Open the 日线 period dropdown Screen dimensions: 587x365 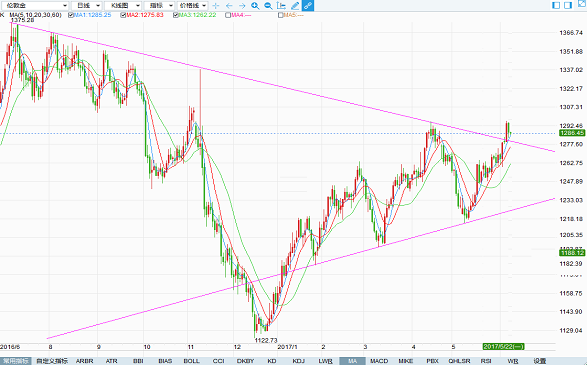click(x=87, y=6)
